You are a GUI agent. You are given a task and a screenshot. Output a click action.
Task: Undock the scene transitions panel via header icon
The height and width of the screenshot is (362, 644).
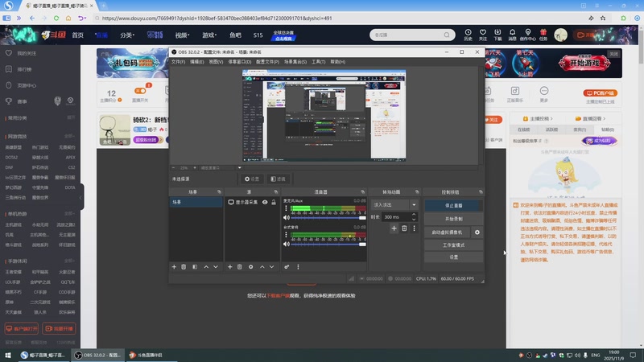pos(417,192)
